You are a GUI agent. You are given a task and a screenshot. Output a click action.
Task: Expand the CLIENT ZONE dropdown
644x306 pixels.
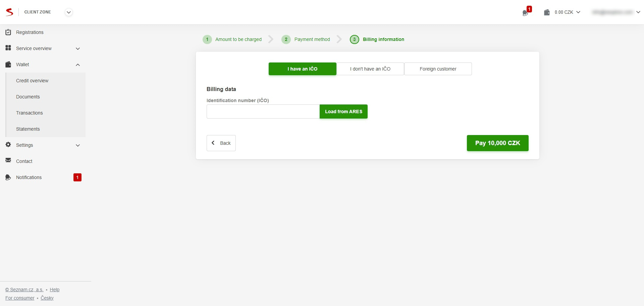click(68, 12)
